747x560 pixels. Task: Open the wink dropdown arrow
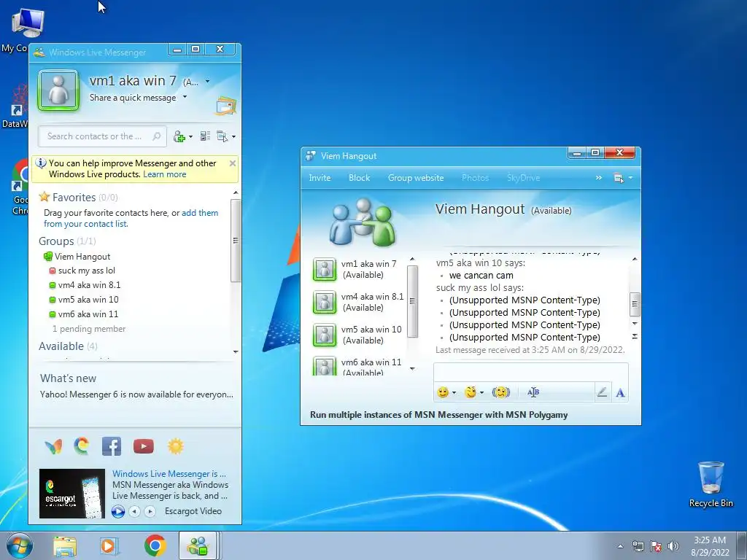tap(481, 393)
